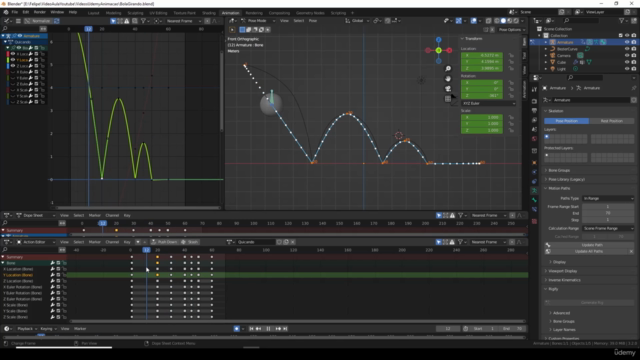Image resolution: width=640 pixels, height=360 pixels.
Task: Switch to the Layout workspace tab
Action: (93, 13)
